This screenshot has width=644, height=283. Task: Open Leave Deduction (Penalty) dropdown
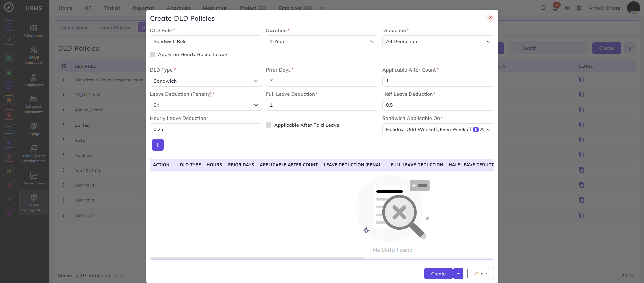(x=206, y=105)
